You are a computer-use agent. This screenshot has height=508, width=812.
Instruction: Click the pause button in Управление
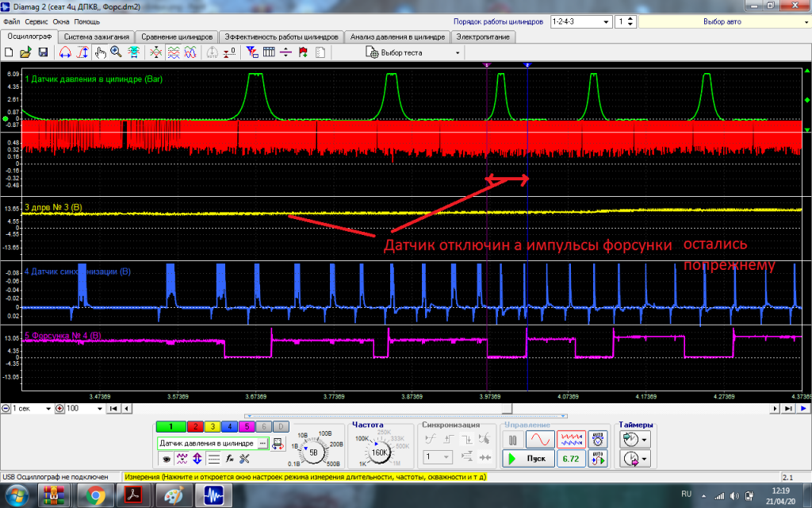(513, 440)
